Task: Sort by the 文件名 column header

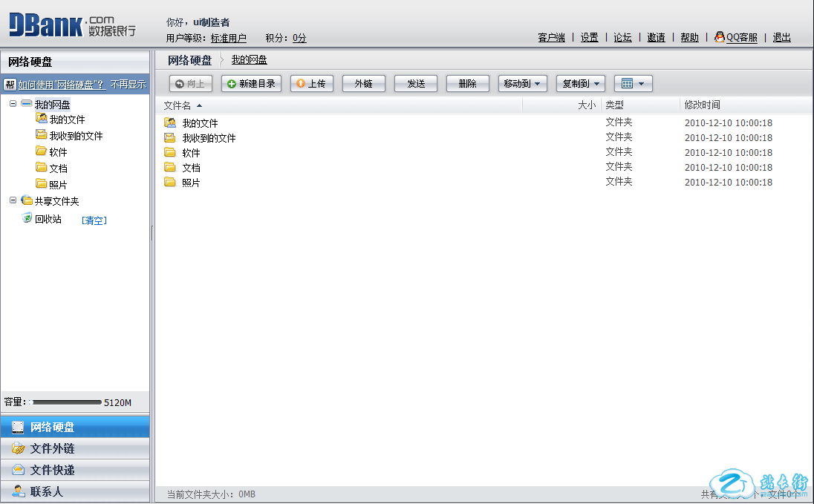Action: tap(178, 105)
